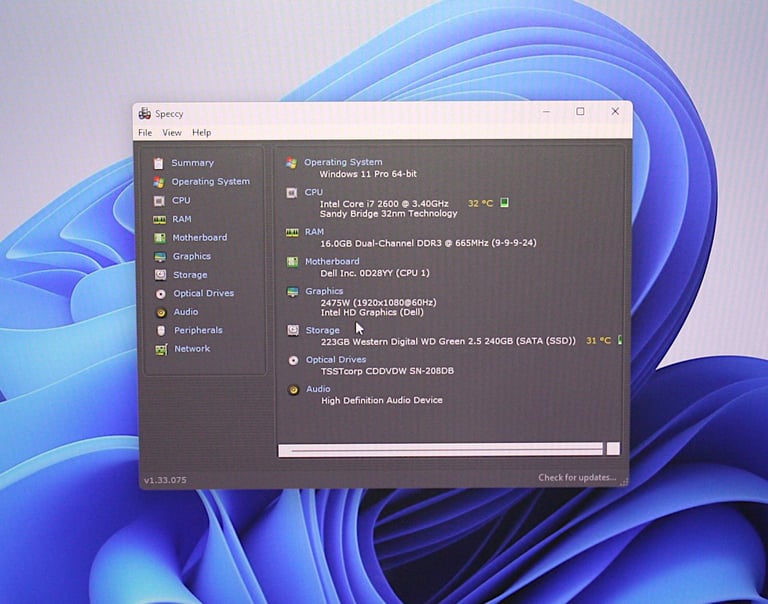Click the RAM stick icon in sidebar
The width and height of the screenshot is (768, 604).
point(159,219)
